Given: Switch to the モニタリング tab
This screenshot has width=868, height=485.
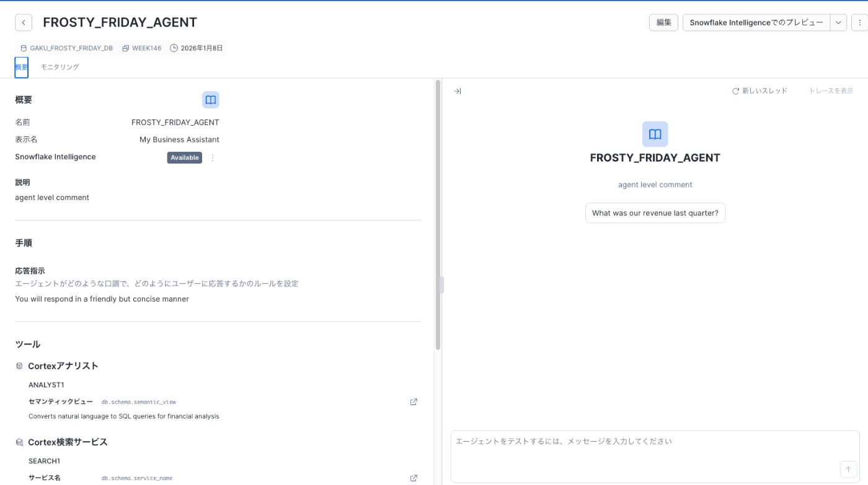Looking at the screenshot, I should tap(60, 67).
